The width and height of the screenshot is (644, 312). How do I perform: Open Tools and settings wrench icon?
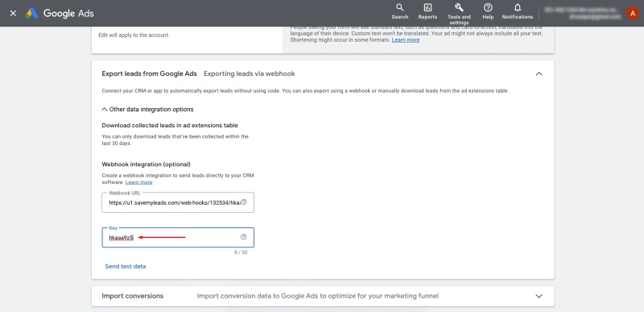click(459, 7)
